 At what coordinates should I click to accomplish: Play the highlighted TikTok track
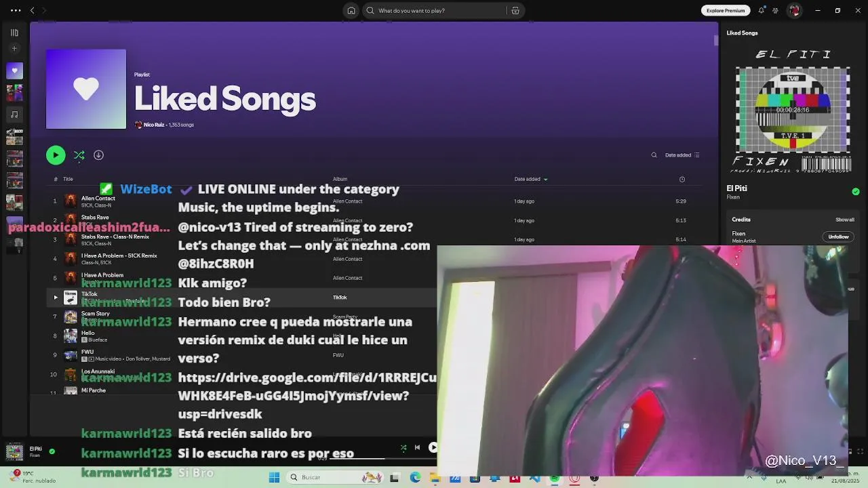[x=56, y=297]
